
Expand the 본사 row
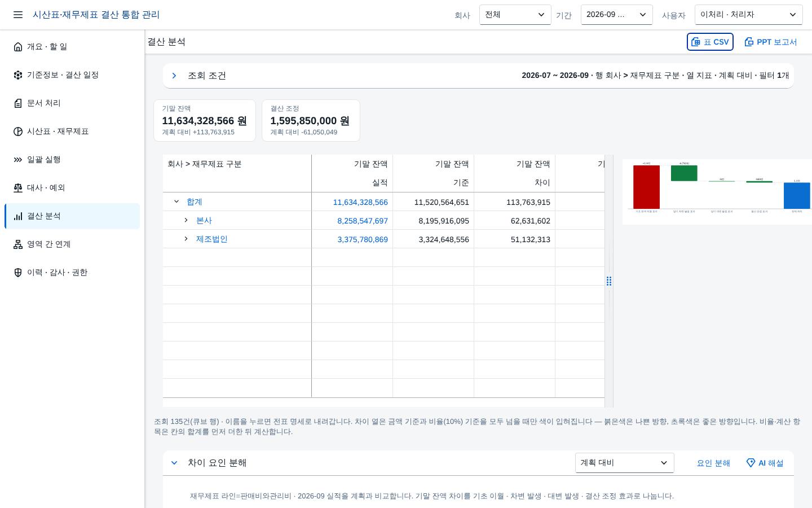(x=186, y=220)
